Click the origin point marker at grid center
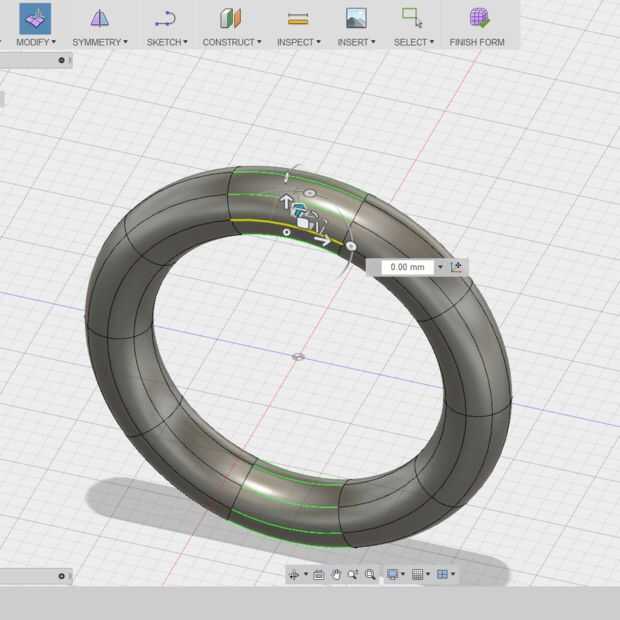 [299, 357]
